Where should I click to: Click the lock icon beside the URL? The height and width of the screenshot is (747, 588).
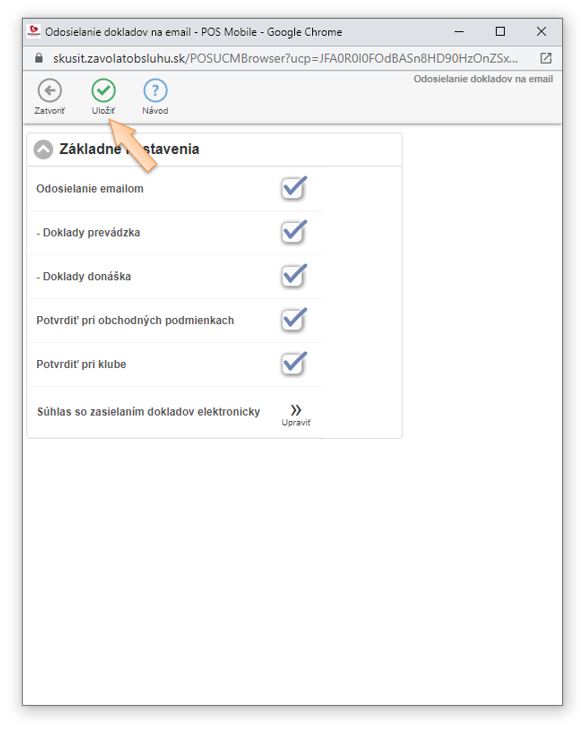tap(39, 58)
